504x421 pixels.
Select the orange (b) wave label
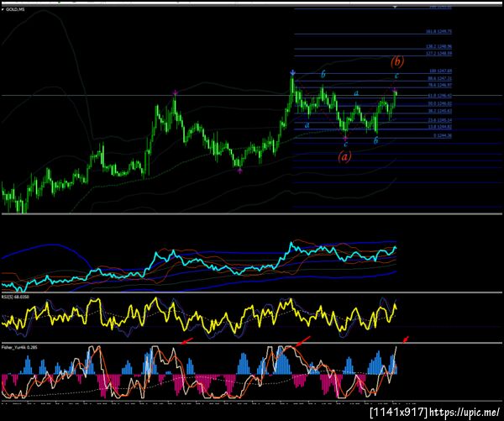397,61
